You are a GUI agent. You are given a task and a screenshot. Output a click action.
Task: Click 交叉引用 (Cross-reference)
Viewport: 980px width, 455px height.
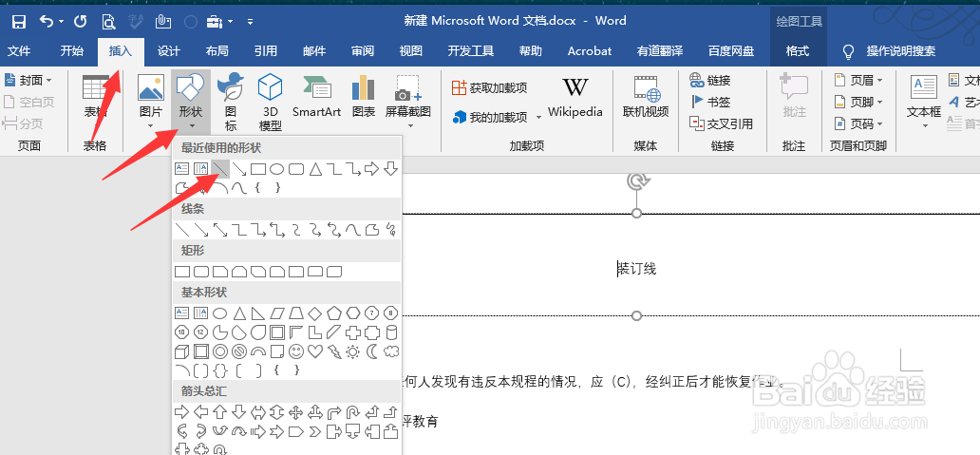(721, 123)
